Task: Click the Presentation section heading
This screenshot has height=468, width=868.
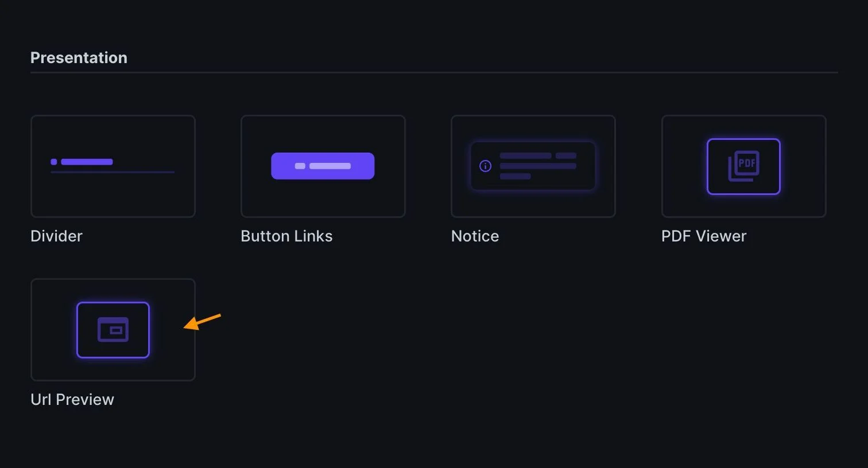Action: (x=79, y=58)
